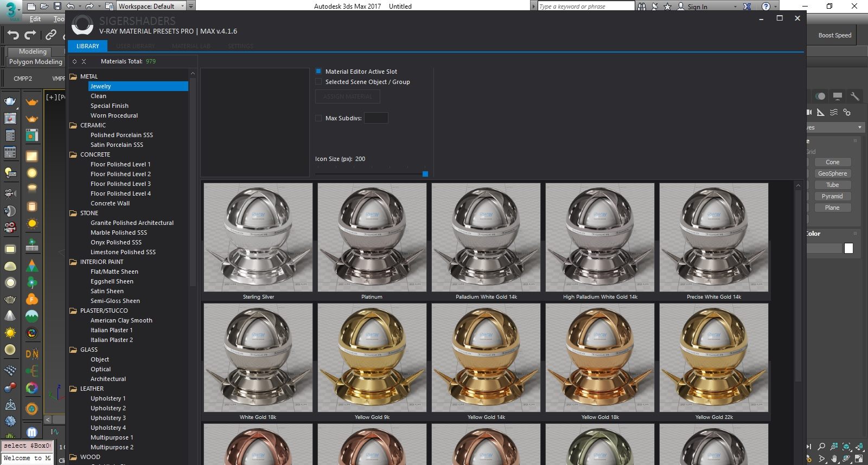The height and width of the screenshot is (465, 868).
Task: Select the Space Warps waves category
Action: pyautogui.click(x=834, y=112)
